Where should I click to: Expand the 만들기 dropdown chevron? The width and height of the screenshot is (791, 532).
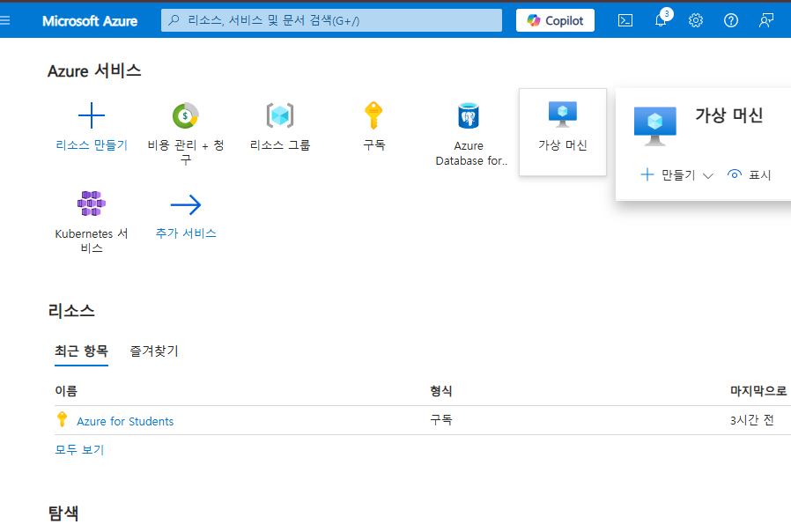tap(708, 176)
